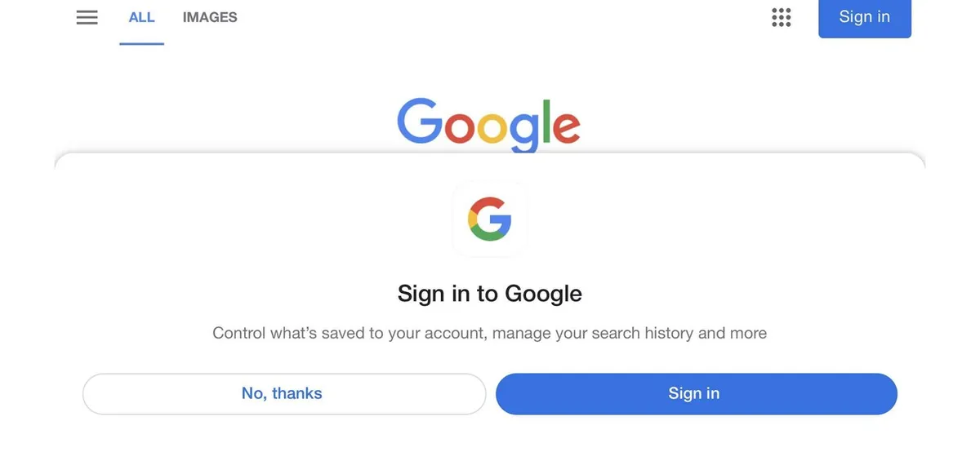Click the words "search history" in the dialog
Screen dimensions: 980x452
pos(642,333)
